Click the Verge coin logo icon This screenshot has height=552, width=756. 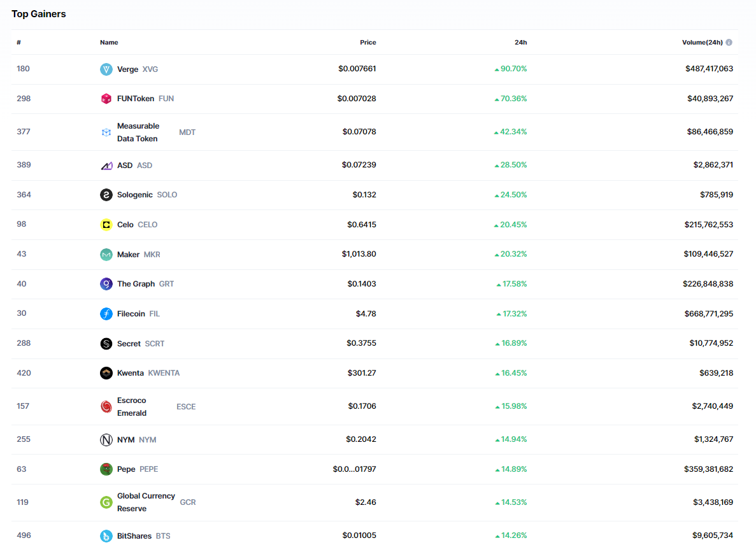[x=106, y=69]
